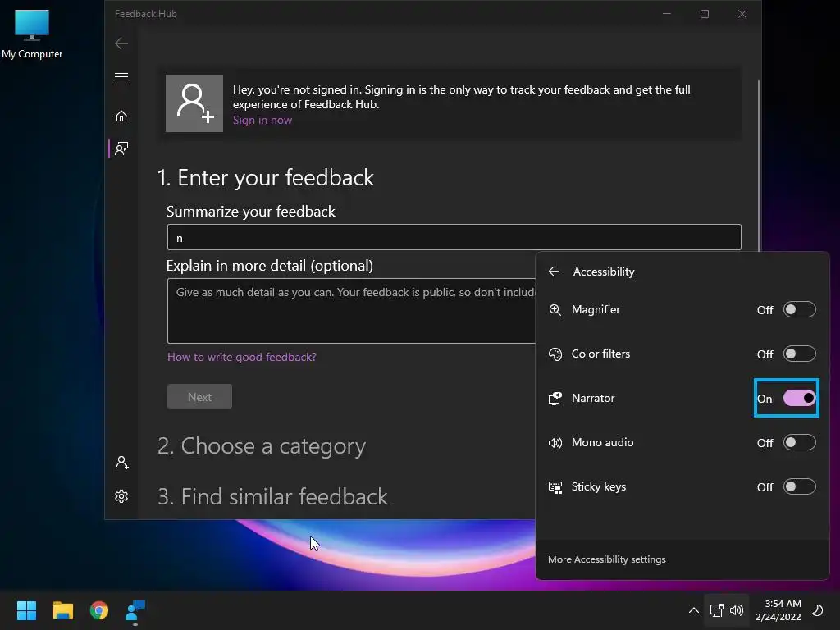Click the add-user avatar in banner

[194, 103]
